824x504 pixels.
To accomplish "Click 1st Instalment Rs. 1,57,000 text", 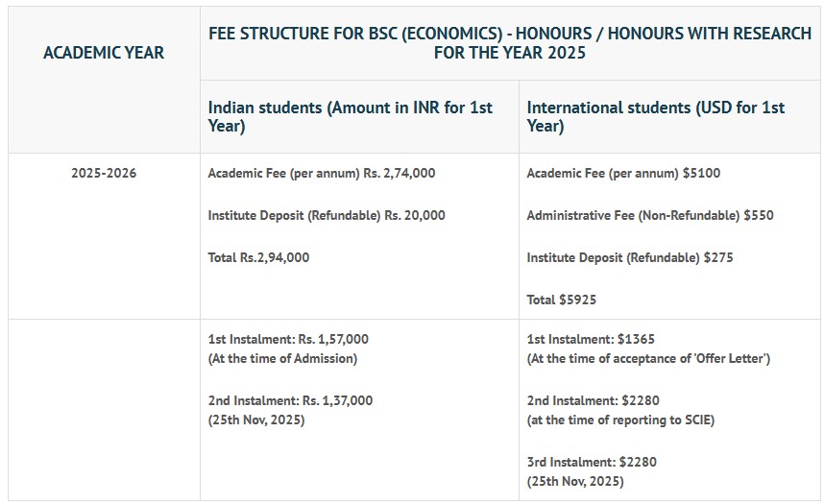I will point(288,339).
